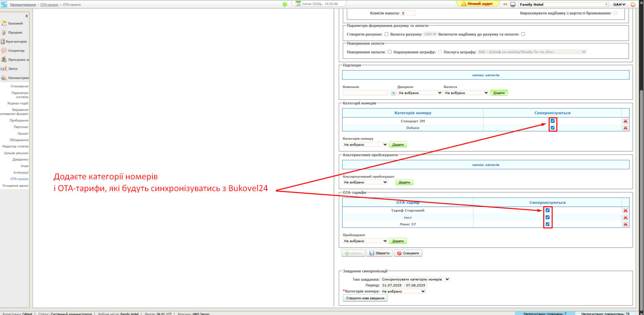644x315 pixels.
Task: Select Журнал подій in settings submenu
Action: [18, 103]
